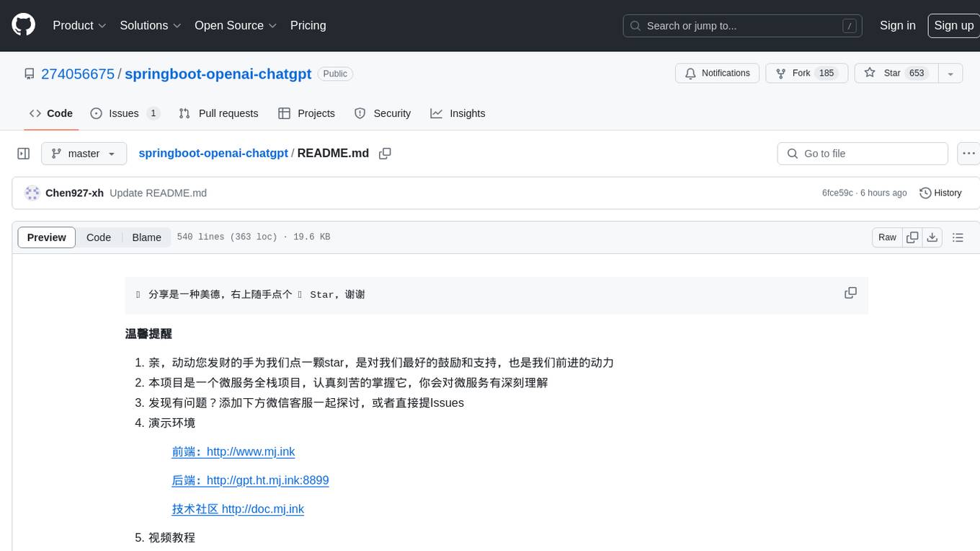Select the Code view

click(x=99, y=237)
